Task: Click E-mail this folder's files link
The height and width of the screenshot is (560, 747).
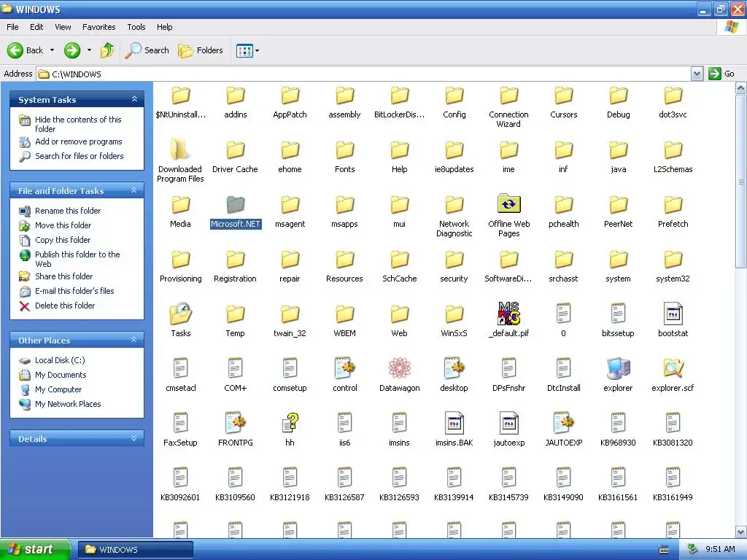Action: tap(74, 290)
